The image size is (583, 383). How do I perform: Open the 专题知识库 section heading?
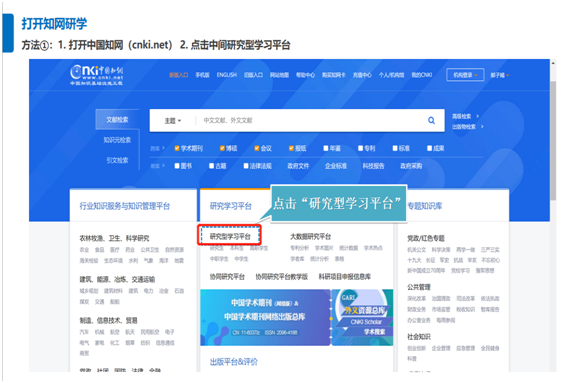pyautogui.click(x=425, y=206)
